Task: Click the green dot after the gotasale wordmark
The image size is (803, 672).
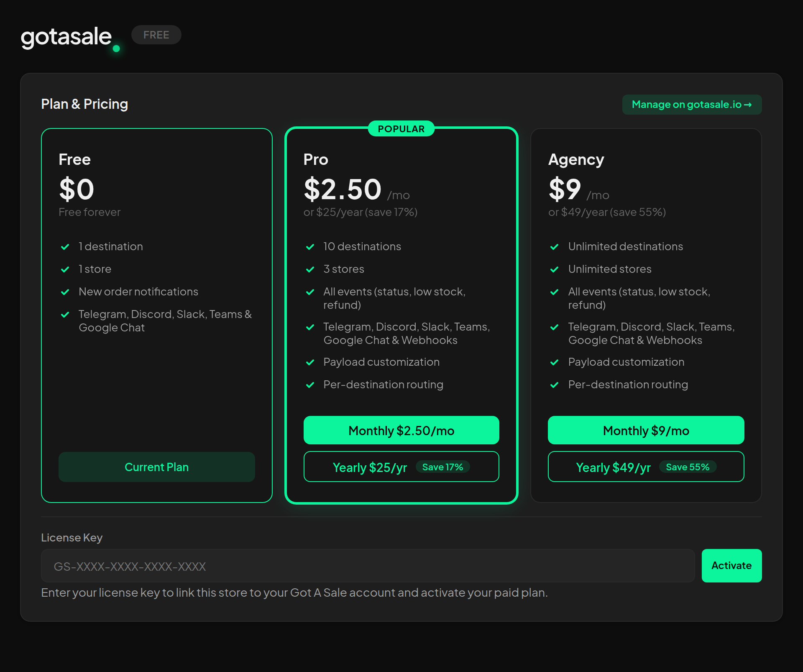Action: click(117, 49)
